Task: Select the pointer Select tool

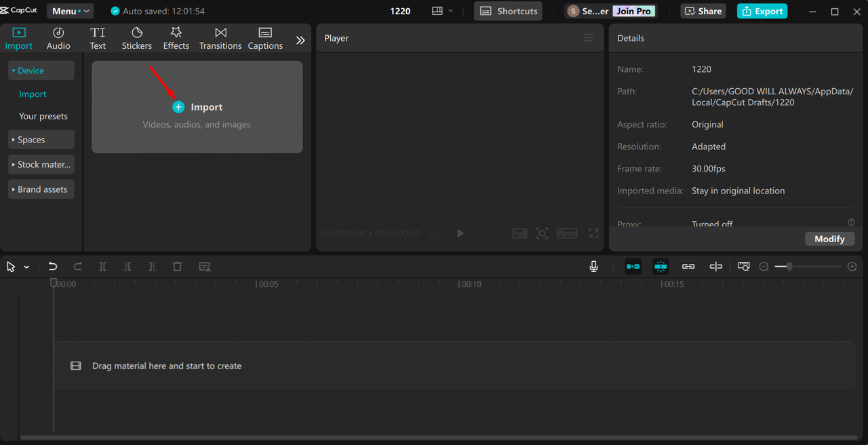Action: click(x=11, y=267)
